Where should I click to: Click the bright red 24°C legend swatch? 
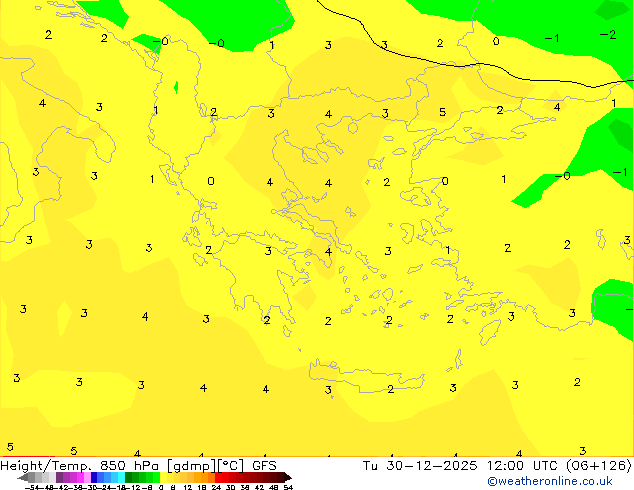click(218, 477)
